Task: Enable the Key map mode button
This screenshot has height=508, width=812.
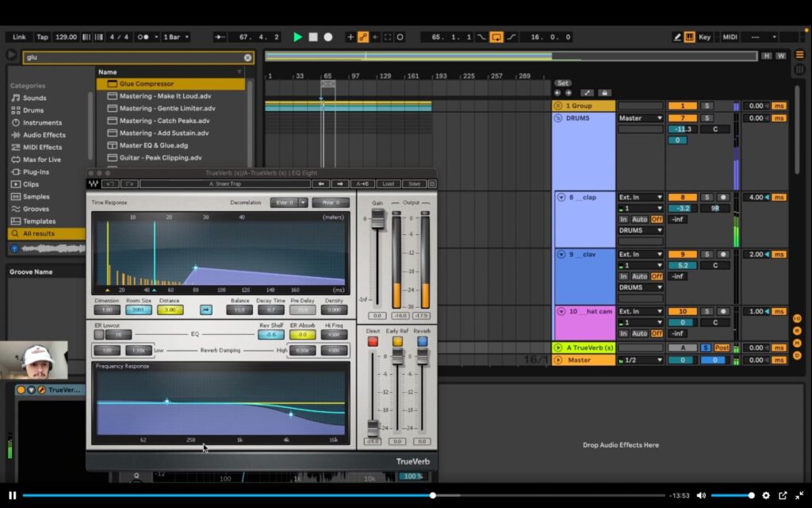Action: pos(704,37)
